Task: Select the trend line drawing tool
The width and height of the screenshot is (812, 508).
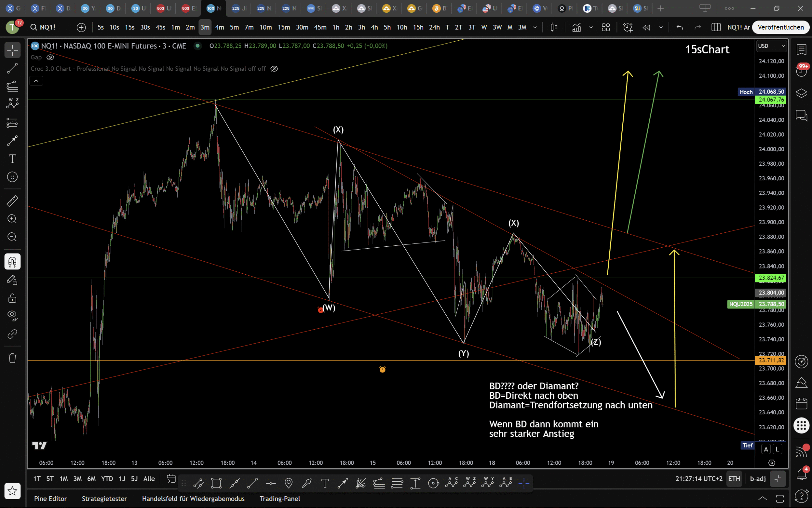Action: (x=12, y=69)
